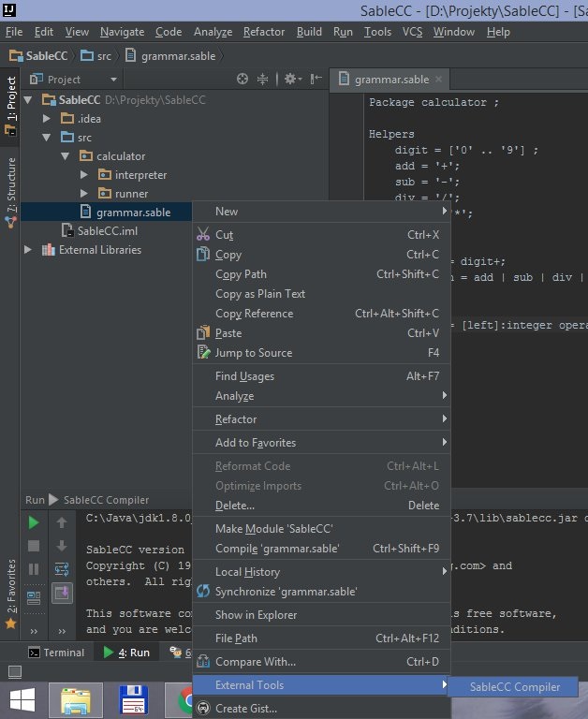Expand the runner package

click(84, 194)
